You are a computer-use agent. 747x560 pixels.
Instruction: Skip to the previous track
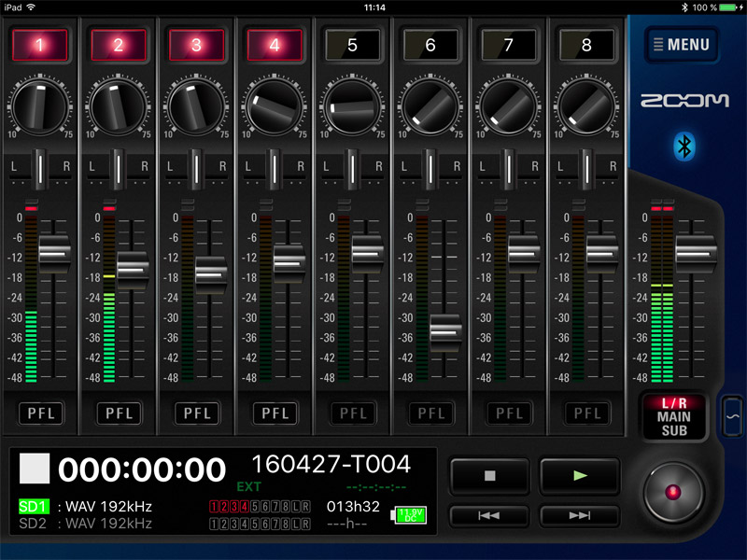[487, 515]
